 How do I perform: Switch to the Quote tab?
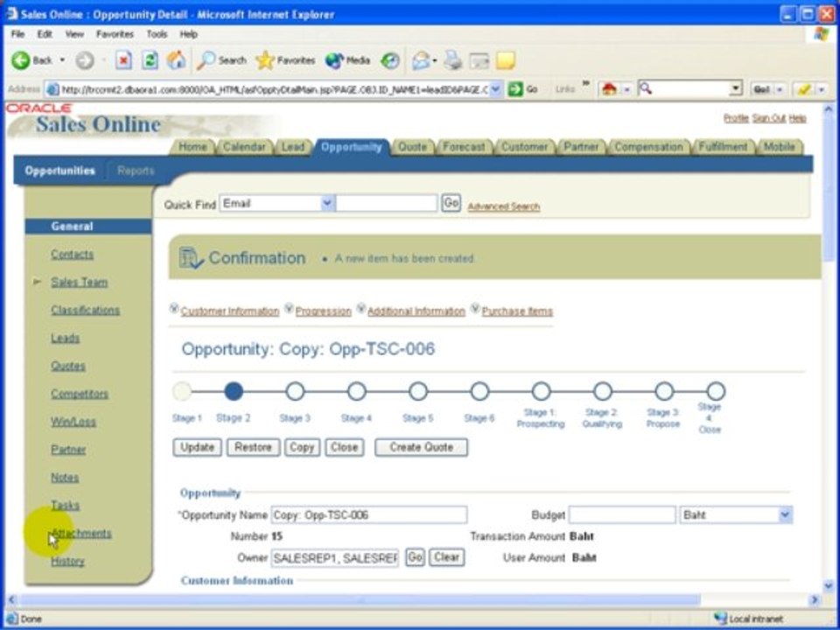tap(412, 147)
